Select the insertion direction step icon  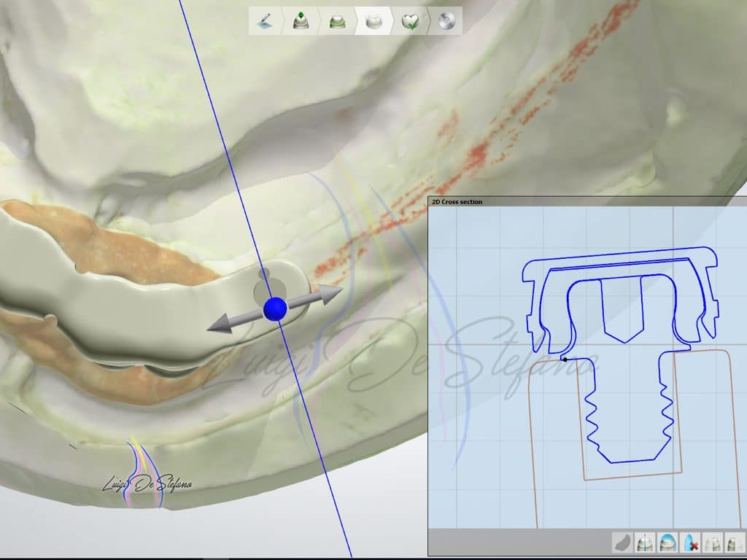click(300, 22)
